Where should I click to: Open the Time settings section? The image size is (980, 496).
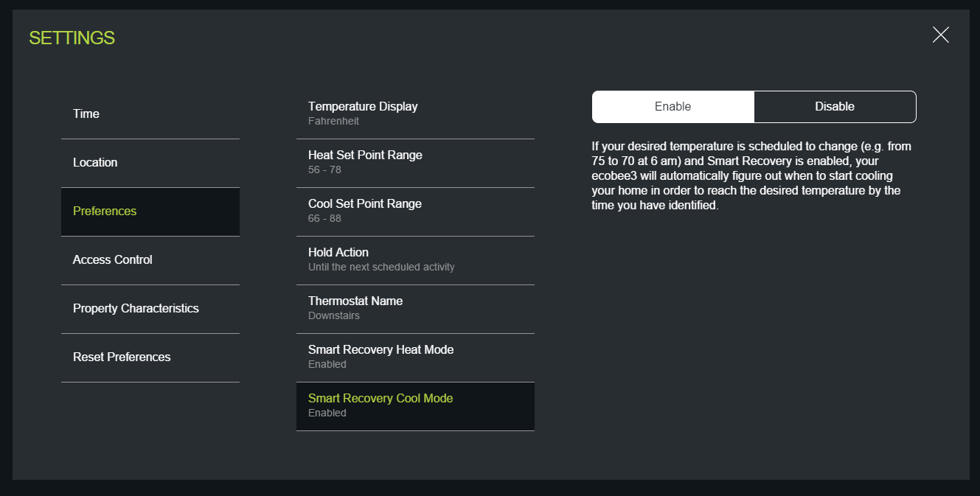coord(150,114)
